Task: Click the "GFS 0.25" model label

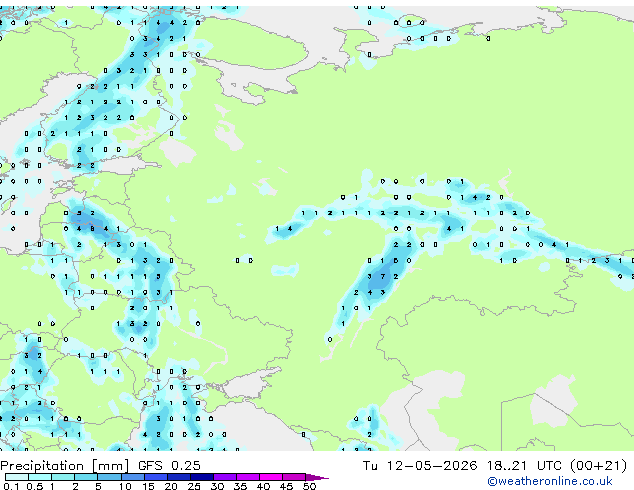Action: point(169,465)
